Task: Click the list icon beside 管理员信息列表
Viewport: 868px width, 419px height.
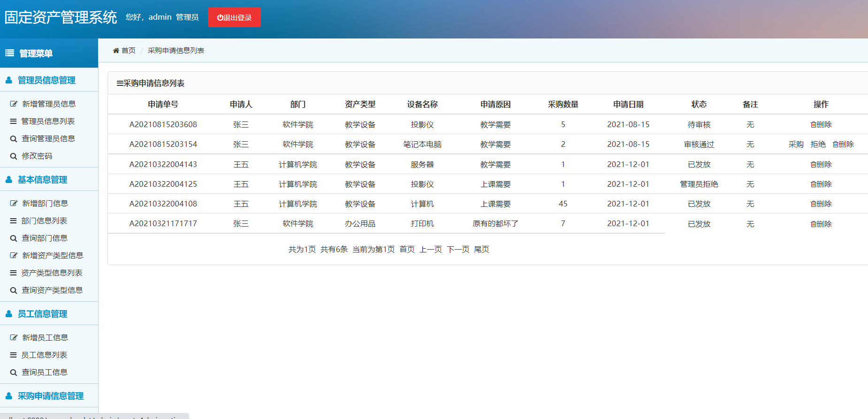Action: pos(13,122)
